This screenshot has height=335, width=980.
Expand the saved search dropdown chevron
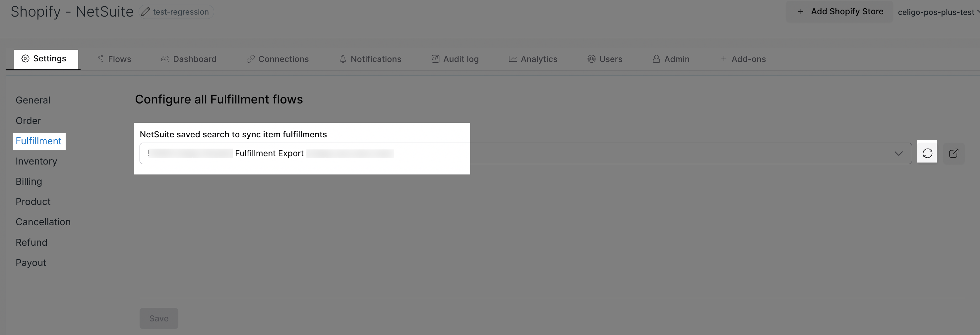[x=898, y=154]
